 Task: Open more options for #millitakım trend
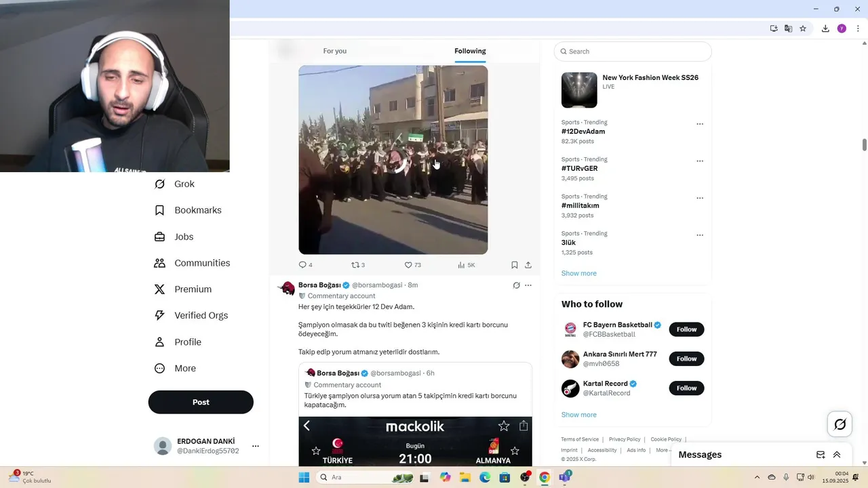click(700, 198)
